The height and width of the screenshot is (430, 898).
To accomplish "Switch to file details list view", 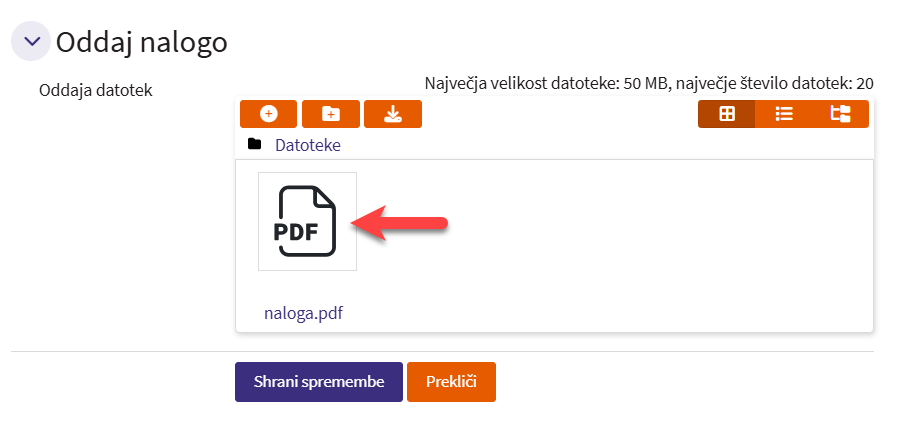I will [784, 114].
